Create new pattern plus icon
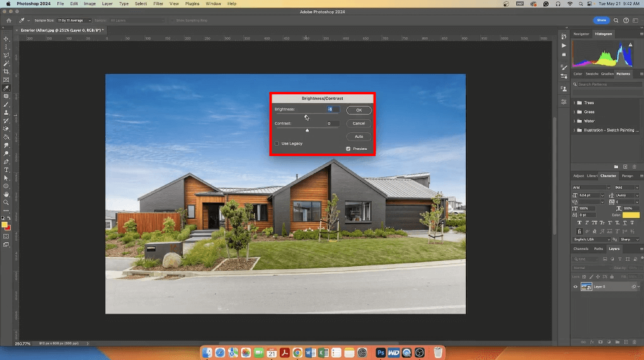This screenshot has height=360, width=644. click(x=625, y=167)
